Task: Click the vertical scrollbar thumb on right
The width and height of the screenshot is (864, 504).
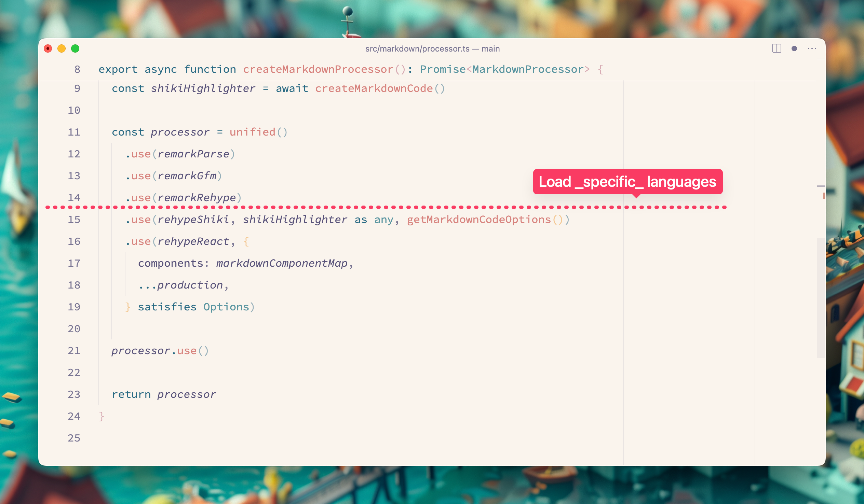Action: [821, 298]
